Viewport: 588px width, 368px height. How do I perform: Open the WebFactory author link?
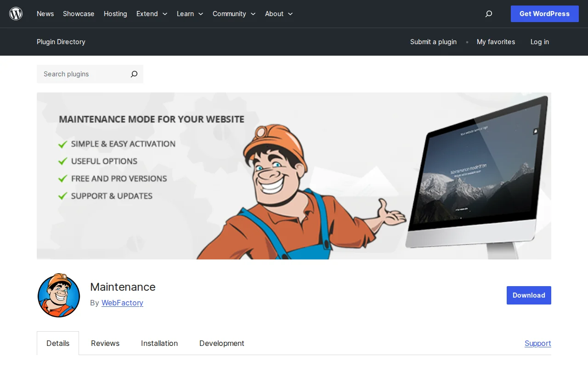click(x=122, y=303)
